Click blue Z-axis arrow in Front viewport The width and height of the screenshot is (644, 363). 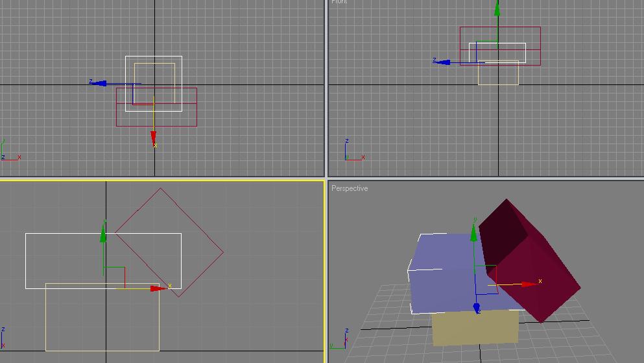pyautogui.click(x=442, y=62)
